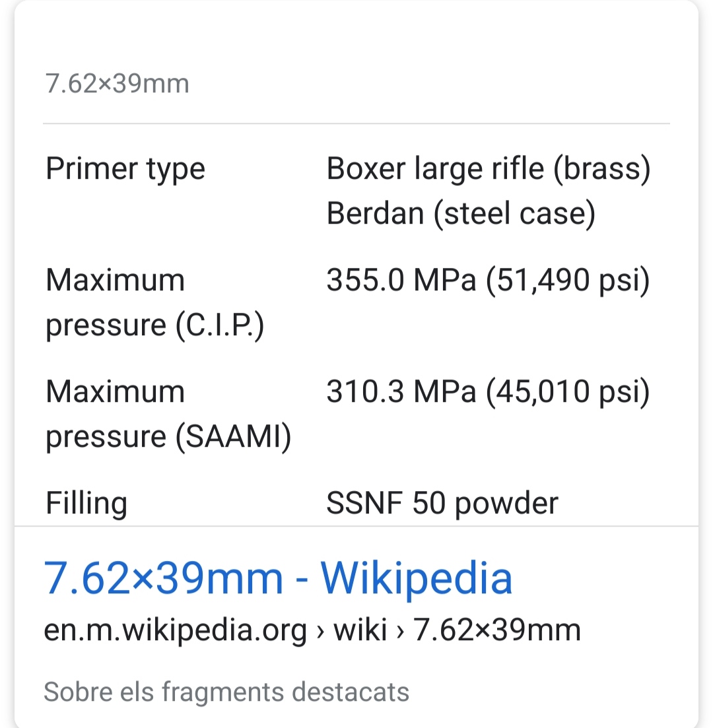Click the divider line below the snippet heading

coord(356,123)
